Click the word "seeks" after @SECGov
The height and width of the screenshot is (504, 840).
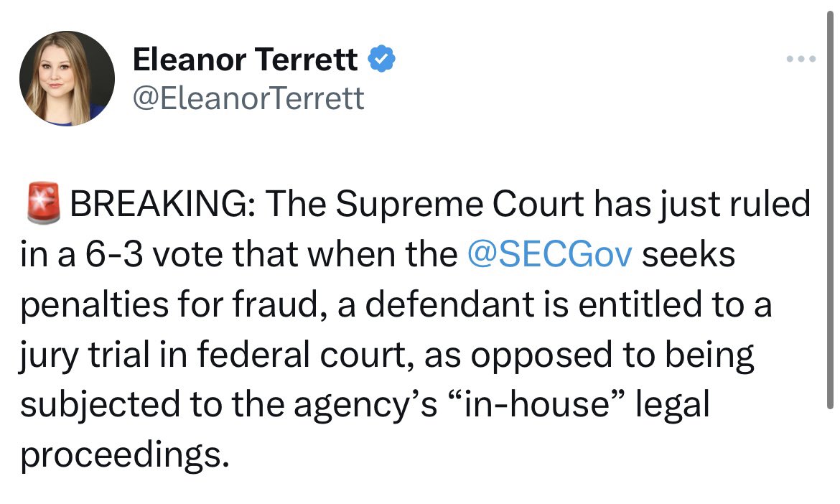pyautogui.click(x=689, y=256)
